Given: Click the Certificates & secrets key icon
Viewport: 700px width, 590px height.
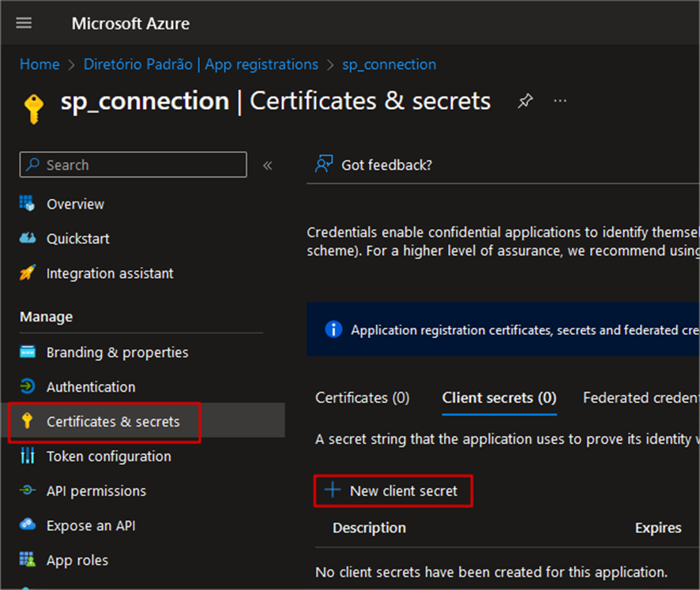Looking at the screenshot, I should click(27, 420).
